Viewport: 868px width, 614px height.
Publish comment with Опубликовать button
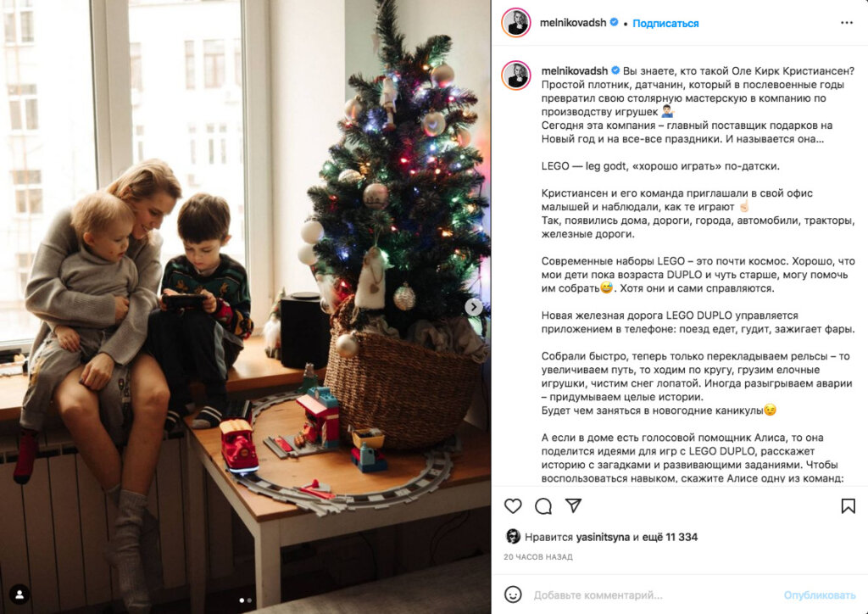[x=820, y=595]
